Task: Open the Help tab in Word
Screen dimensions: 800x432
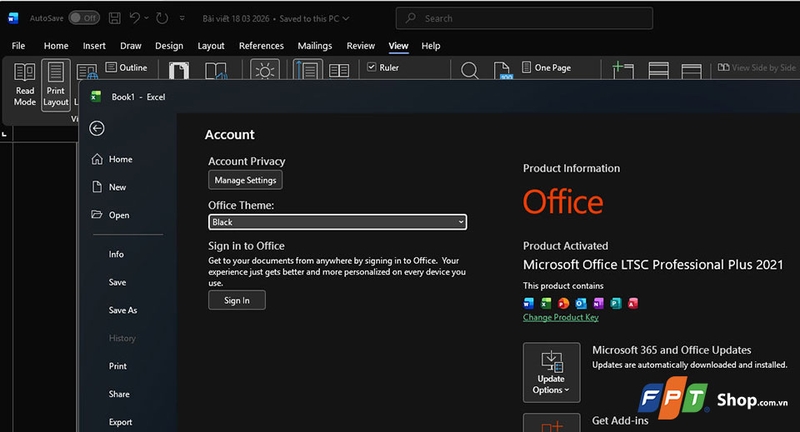Action: 431,46
